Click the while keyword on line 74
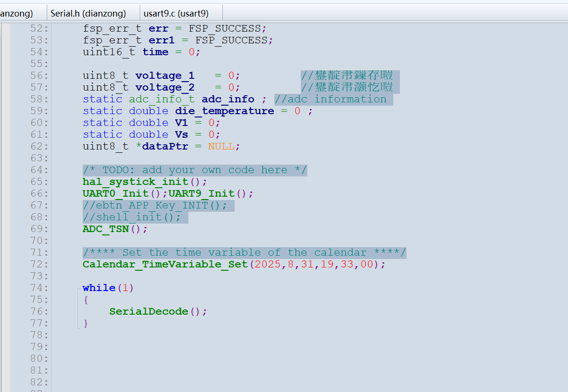568x392 pixels. pyautogui.click(x=99, y=288)
